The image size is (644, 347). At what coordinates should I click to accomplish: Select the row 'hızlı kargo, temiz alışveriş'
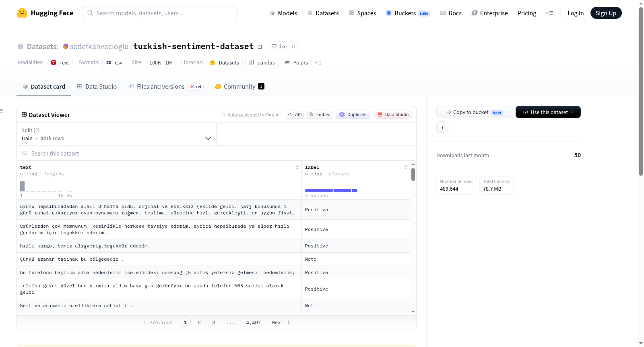(x=213, y=246)
